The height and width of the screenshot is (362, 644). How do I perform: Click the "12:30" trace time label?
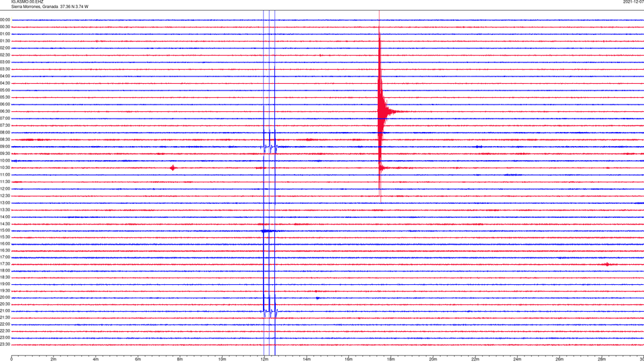(x=5, y=196)
